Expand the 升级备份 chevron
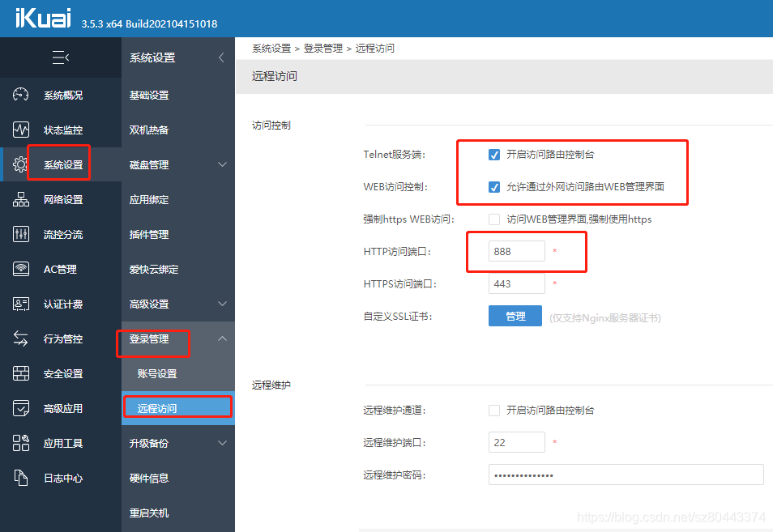This screenshot has height=532, width=773. [222, 443]
